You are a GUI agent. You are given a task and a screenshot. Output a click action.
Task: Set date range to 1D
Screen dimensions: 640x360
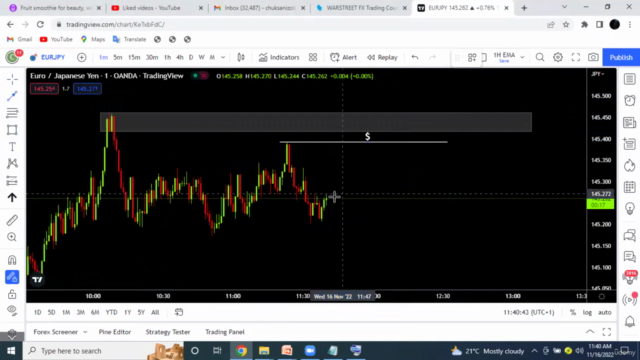tap(38, 312)
